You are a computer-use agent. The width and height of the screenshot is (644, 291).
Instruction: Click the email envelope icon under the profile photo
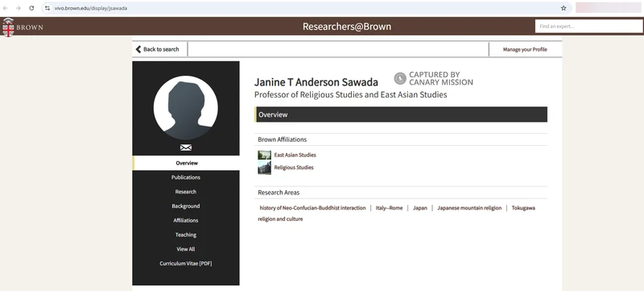tap(186, 148)
